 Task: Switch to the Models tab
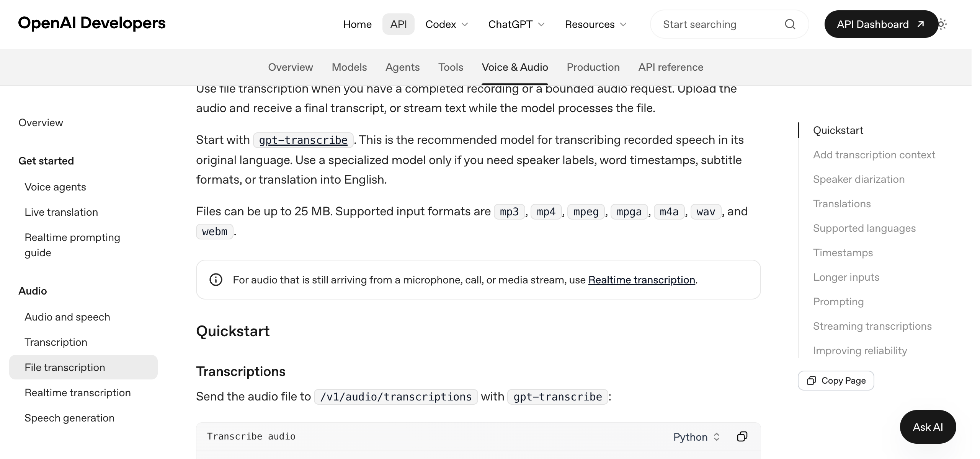pos(349,67)
